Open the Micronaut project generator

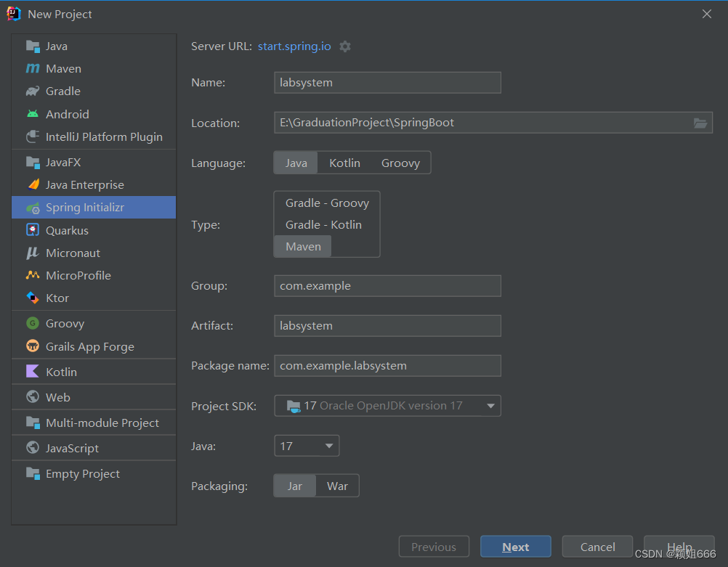[72, 253]
